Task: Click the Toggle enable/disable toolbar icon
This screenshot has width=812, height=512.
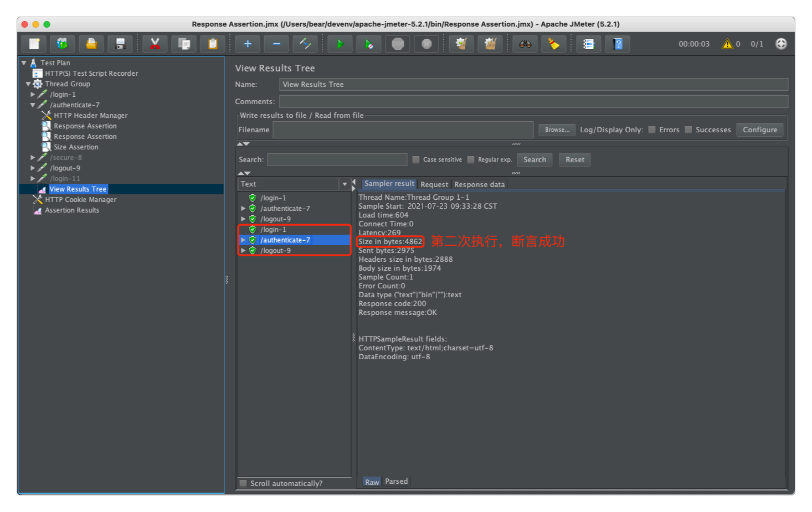Action: pyautogui.click(x=305, y=44)
